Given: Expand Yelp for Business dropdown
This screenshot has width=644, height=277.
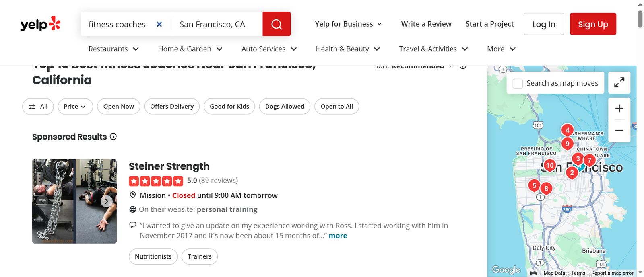Looking at the screenshot, I should (348, 24).
